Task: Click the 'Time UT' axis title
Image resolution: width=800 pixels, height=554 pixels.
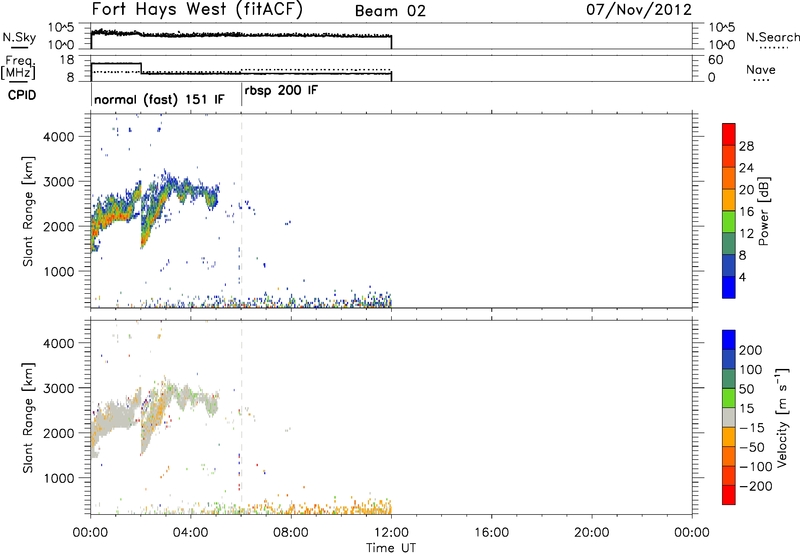Action: point(391,548)
